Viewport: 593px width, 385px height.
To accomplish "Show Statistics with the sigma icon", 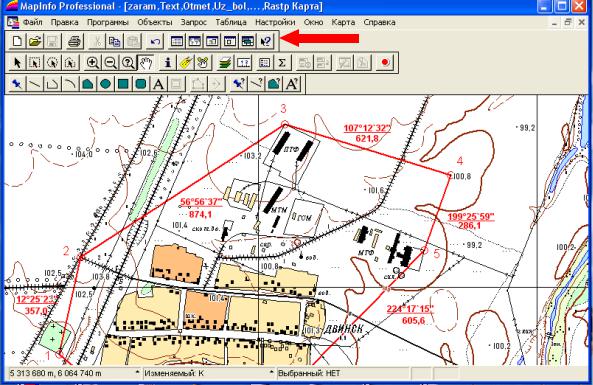I will [282, 62].
